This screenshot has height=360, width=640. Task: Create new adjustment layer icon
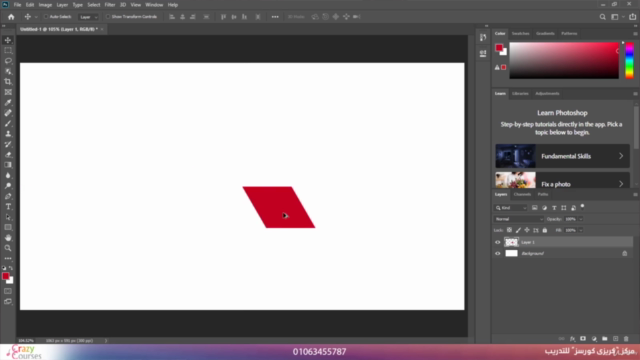click(x=594, y=339)
